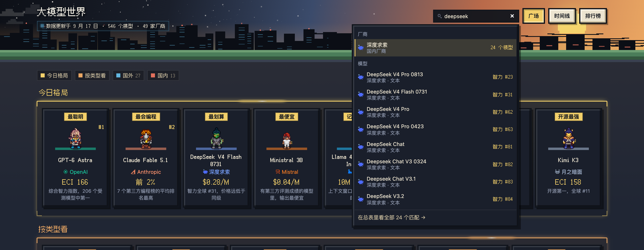This screenshot has height=250, width=644.
Task: Click whale icon next to Deepseek Chat V3 0324
Action: pos(360,164)
